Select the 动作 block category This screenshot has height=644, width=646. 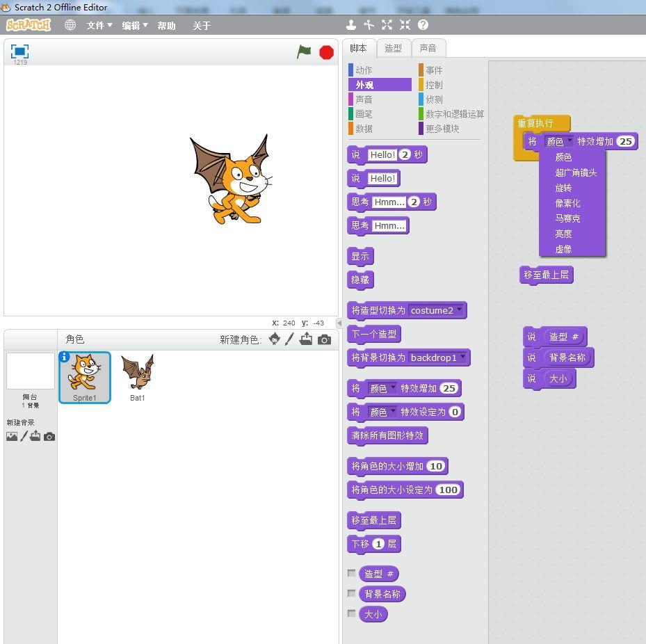tap(380, 70)
